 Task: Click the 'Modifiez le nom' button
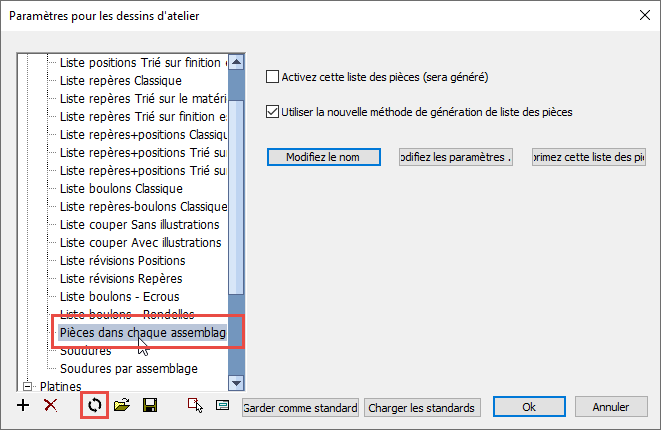(324, 157)
